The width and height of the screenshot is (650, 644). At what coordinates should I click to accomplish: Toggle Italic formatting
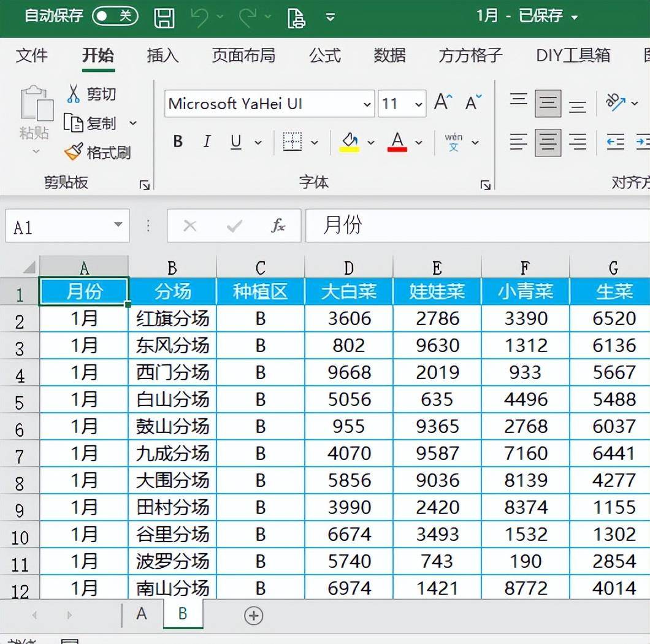pyautogui.click(x=207, y=142)
